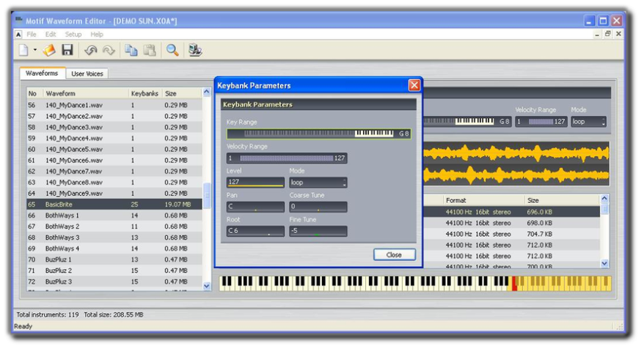
Task: Maximize the Motif Waveform Editor window
Action: (x=603, y=21)
